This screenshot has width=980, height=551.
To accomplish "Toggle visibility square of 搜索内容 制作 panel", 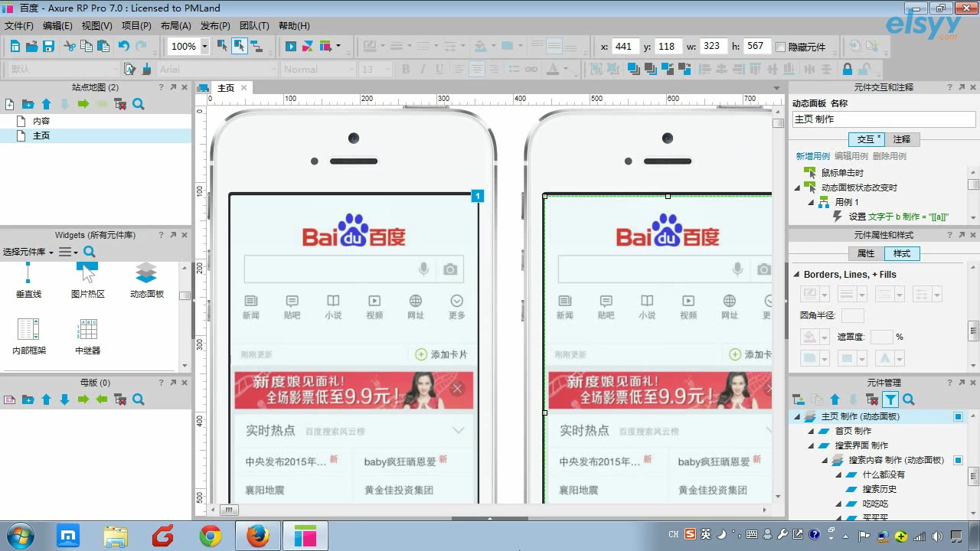I will [x=958, y=460].
